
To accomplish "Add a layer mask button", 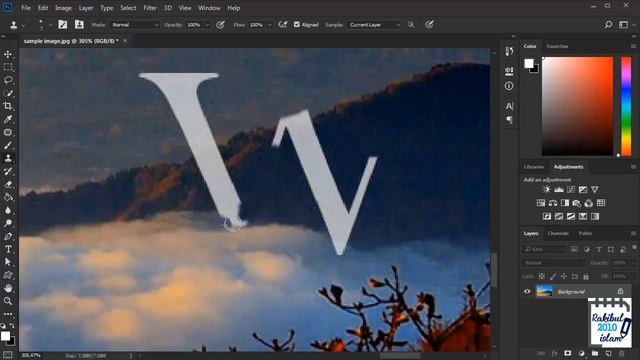I will (568, 353).
